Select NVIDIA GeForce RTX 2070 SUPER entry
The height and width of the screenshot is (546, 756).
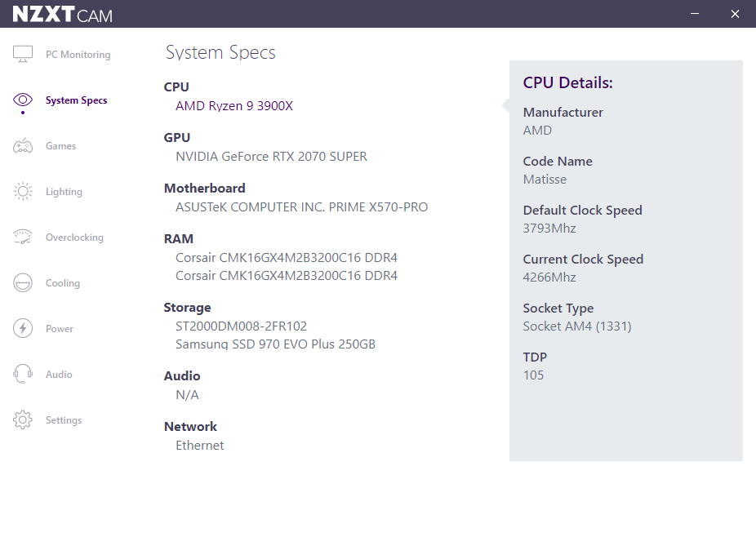(x=271, y=157)
